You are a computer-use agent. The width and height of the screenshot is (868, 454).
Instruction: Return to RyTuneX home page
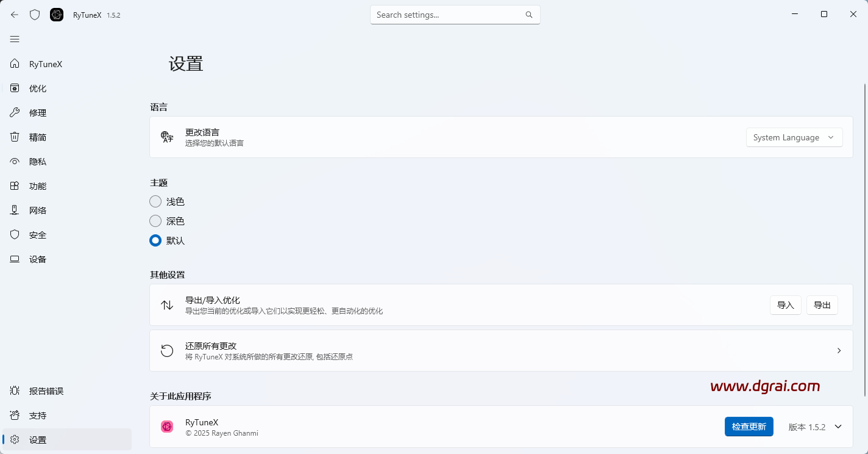pos(45,63)
